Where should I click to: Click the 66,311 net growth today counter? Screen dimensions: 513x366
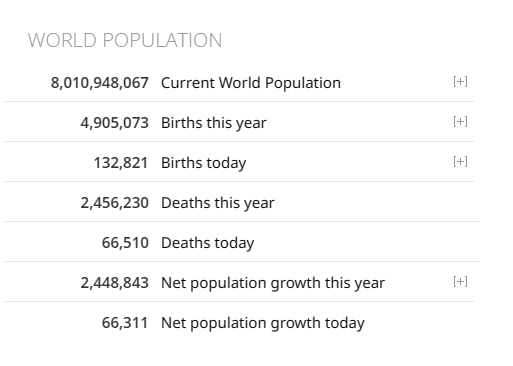125,323
